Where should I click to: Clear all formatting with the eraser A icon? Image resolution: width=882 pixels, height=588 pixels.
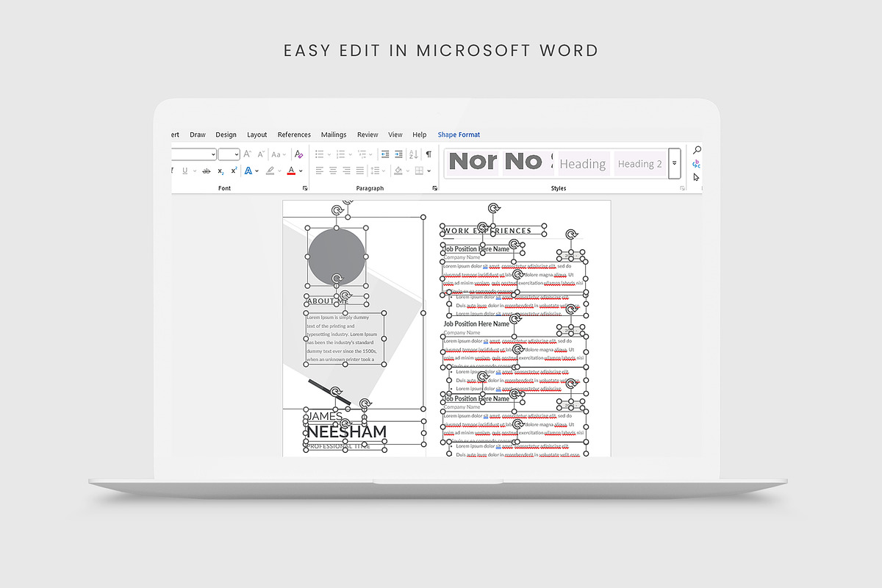coord(298,154)
